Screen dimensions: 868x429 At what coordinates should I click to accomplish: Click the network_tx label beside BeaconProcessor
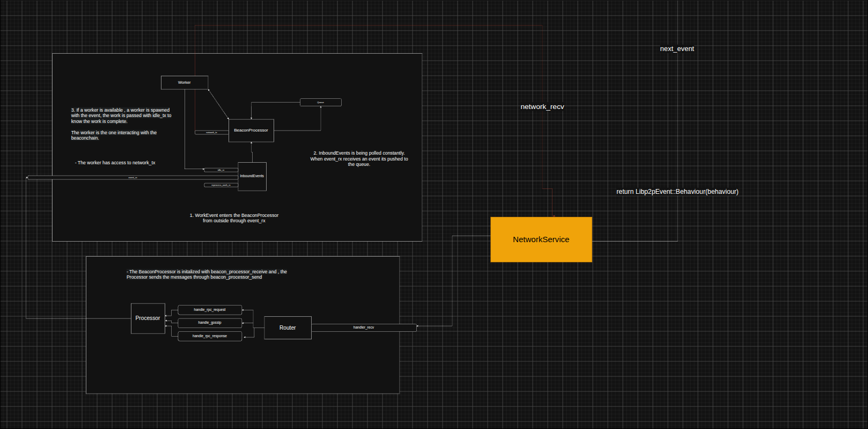211,132
